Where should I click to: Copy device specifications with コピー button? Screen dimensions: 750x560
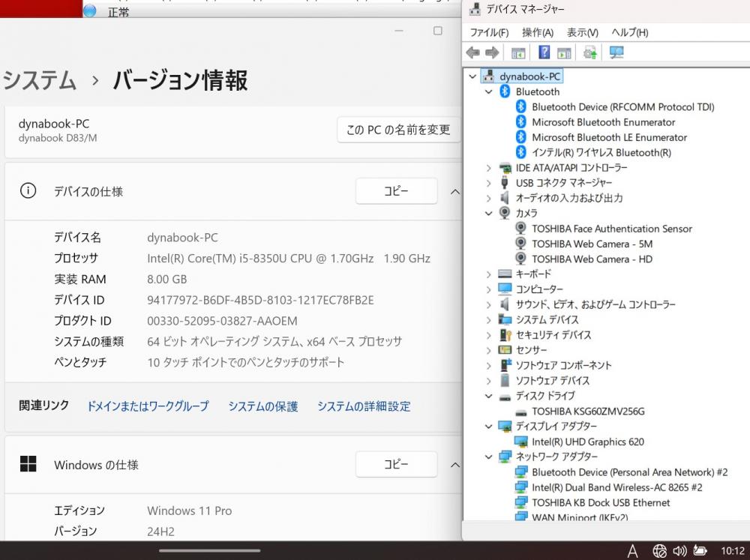397,191
